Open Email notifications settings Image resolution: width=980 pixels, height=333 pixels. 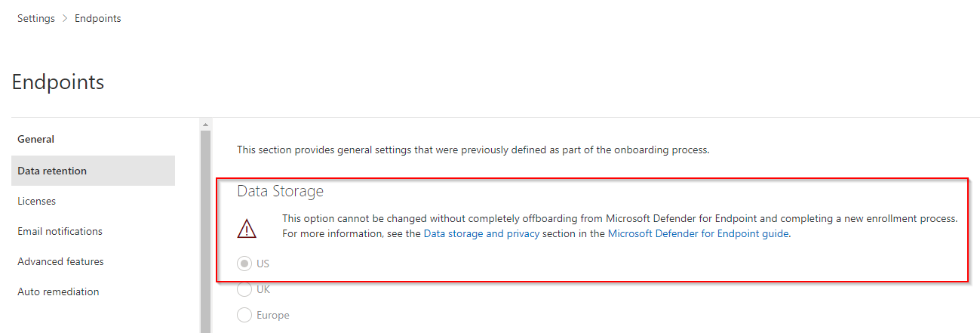click(x=60, y=231)
